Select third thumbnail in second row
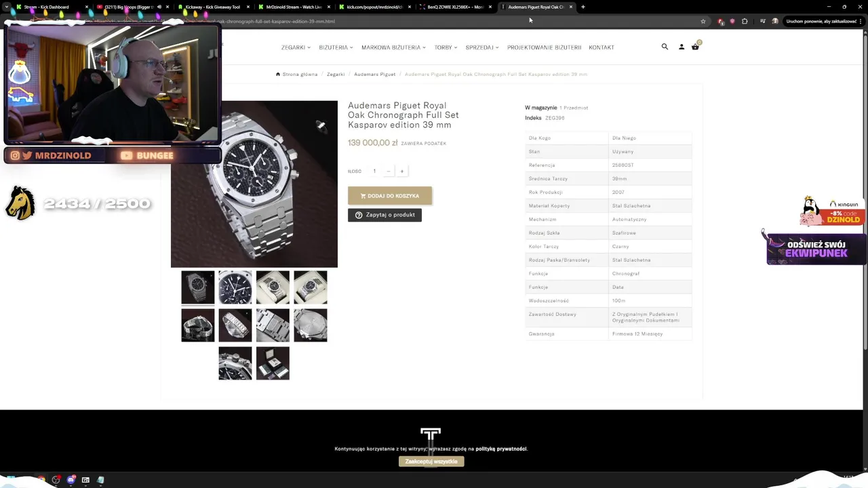The width and height of the screenshot is (868, 488). pos(273,325)
